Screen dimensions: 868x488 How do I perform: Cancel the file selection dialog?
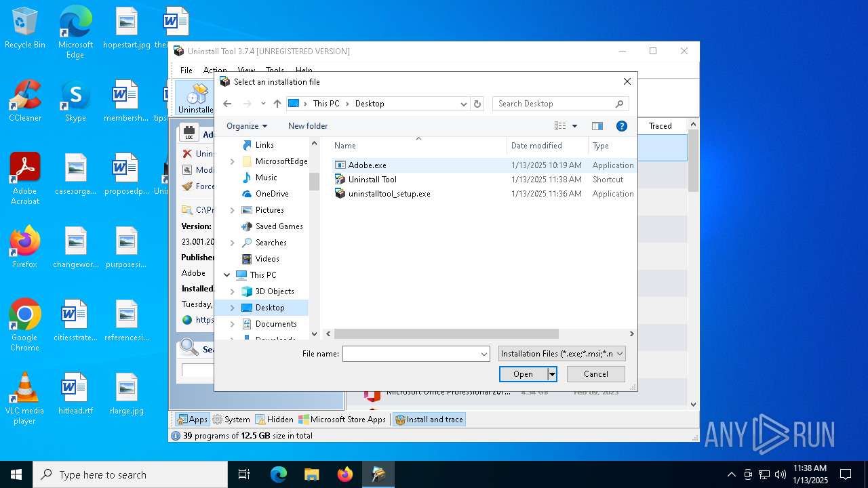595,374
